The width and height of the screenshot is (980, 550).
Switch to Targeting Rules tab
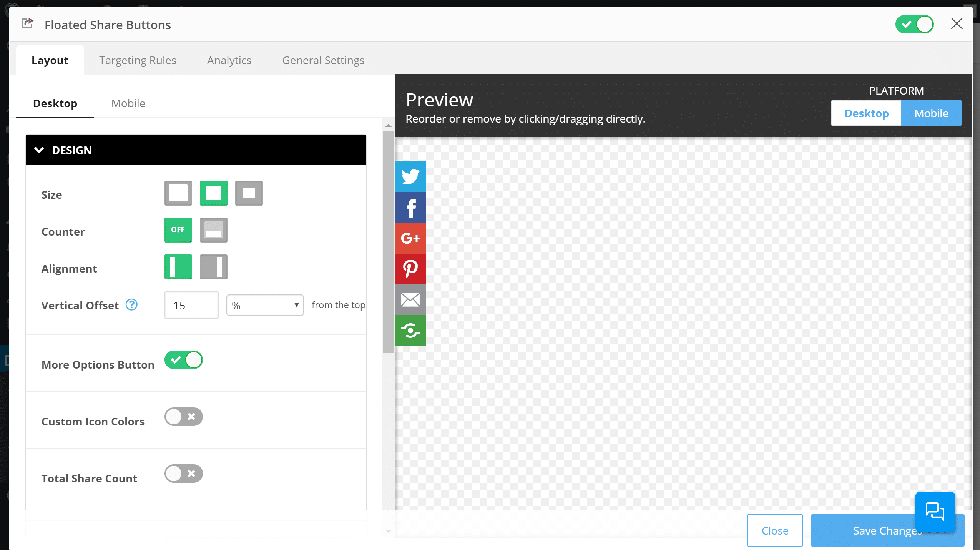click(x=137, y=60)
